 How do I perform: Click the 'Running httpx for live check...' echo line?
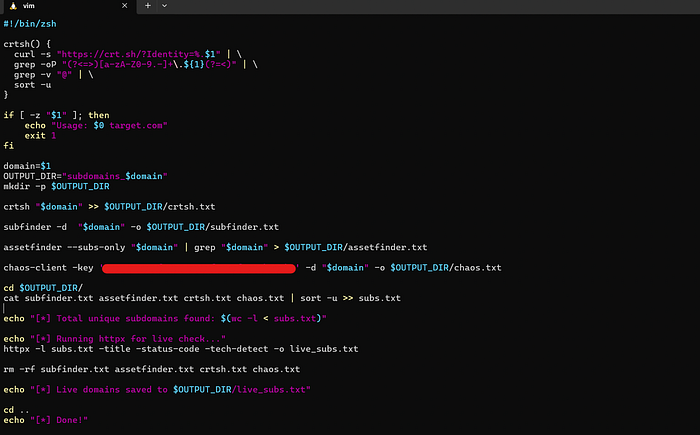tap(114, 339)
